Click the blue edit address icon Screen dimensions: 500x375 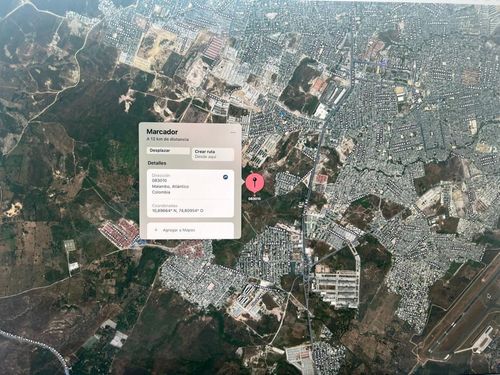point(226,177)
